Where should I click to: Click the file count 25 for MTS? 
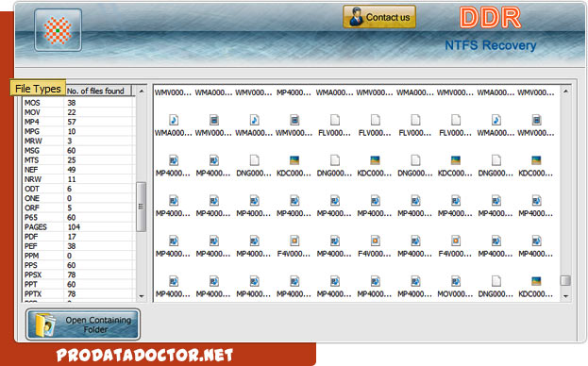coord(72,160)
